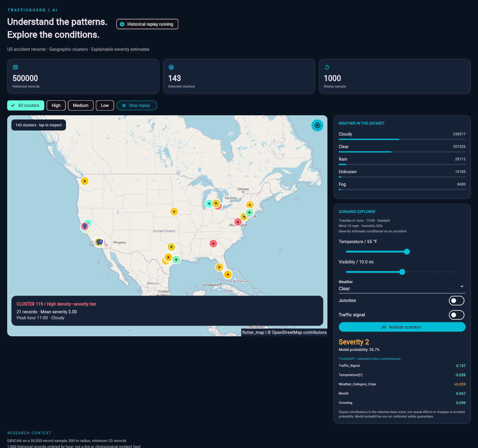Click the Detected clusters target icon
The image size is (478, 448).
pos(171,67)
